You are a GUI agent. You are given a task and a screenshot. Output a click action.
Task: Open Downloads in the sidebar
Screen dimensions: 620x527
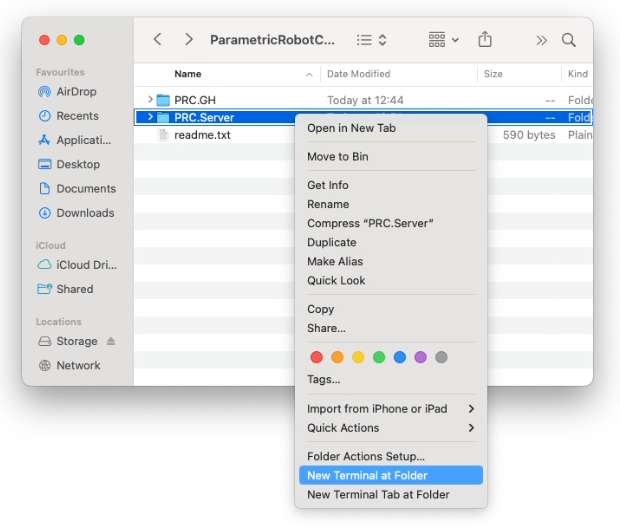point(85,213)
